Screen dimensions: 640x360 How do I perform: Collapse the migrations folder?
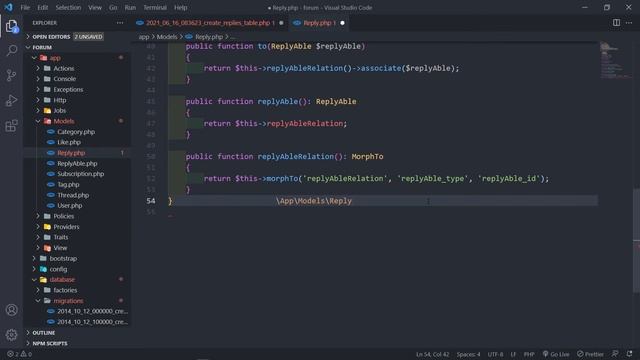coord(78,301)
